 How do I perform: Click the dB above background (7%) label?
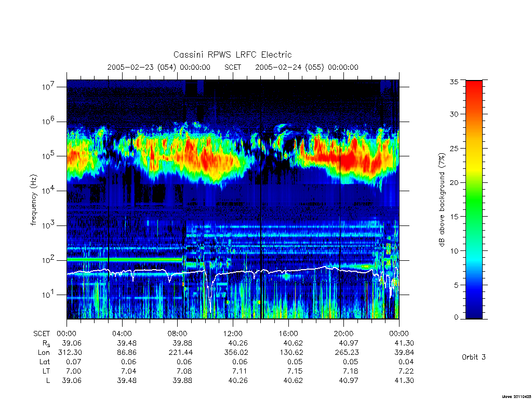click(442, 199)
